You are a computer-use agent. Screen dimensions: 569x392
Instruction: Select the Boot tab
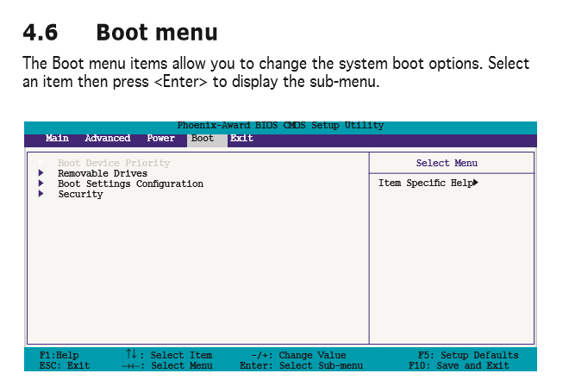click(x=207, y=140)
